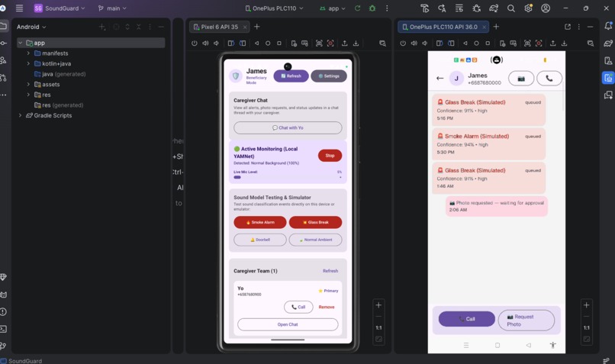This screenshot has height=364, width=615.
Task: Open Notifications bell in right sidebar
Action: coord(608,26)
